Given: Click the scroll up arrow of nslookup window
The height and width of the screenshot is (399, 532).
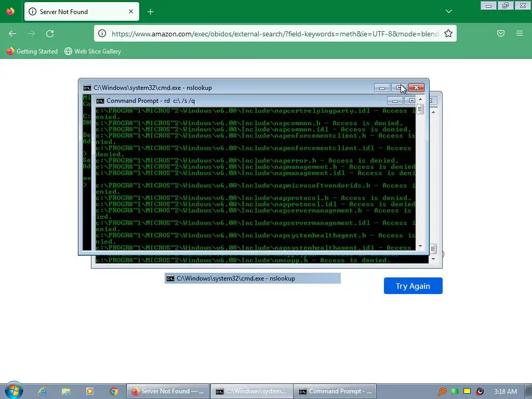Looking at the screenshot, I should (420, 99).
